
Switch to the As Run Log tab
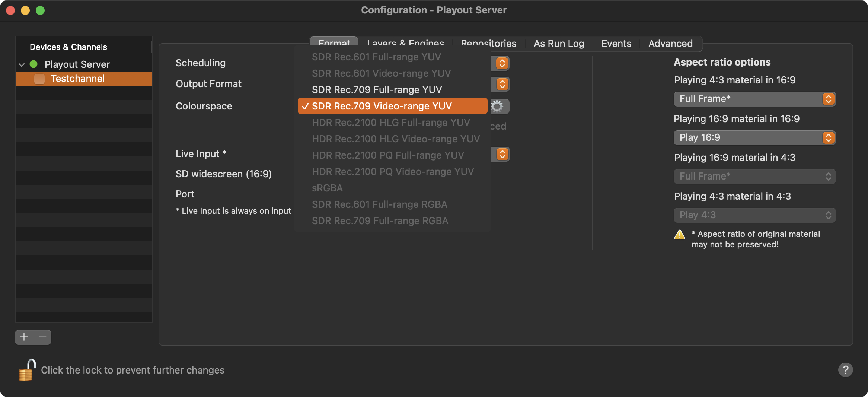(559, 44)
